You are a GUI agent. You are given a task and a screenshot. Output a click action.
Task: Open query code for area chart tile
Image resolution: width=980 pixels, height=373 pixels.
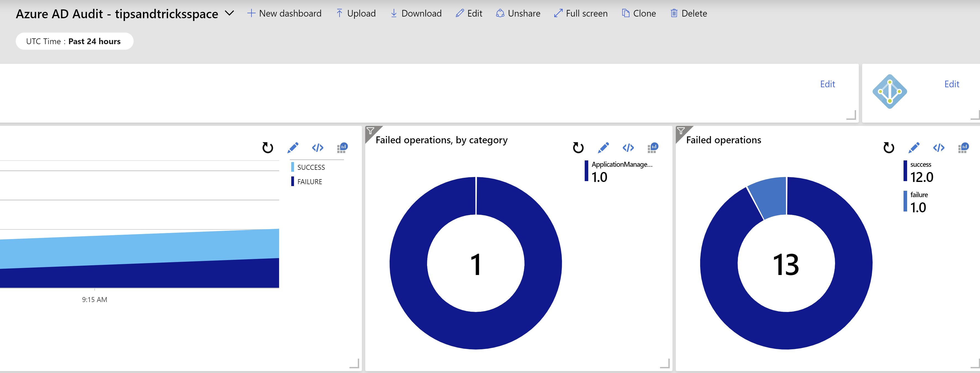tap(318, 148)
